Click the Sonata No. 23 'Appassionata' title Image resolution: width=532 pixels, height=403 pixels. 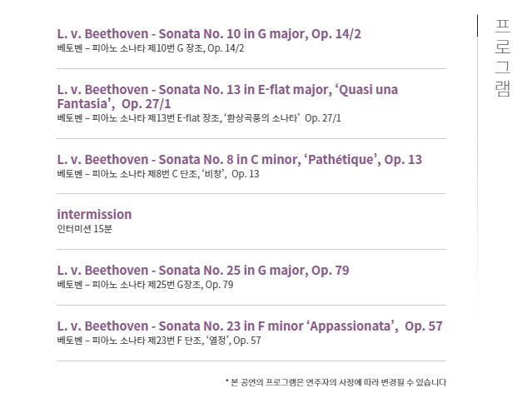click(x=250, y=326)
